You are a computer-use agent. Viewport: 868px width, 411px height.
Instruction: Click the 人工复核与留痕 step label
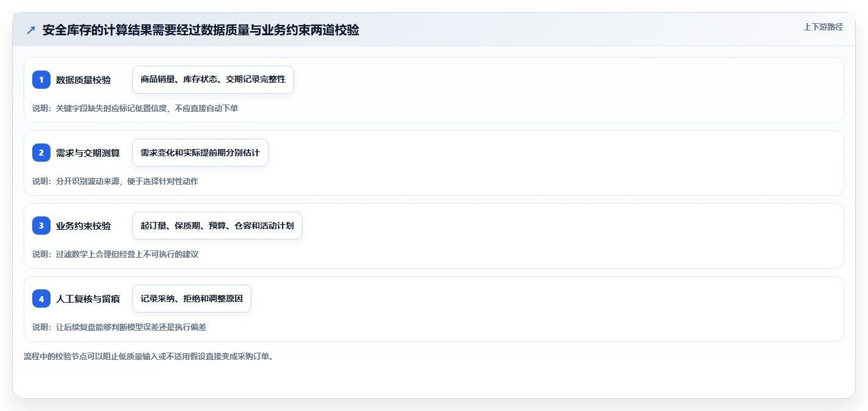pyautogui.click(x=88, y=299)
